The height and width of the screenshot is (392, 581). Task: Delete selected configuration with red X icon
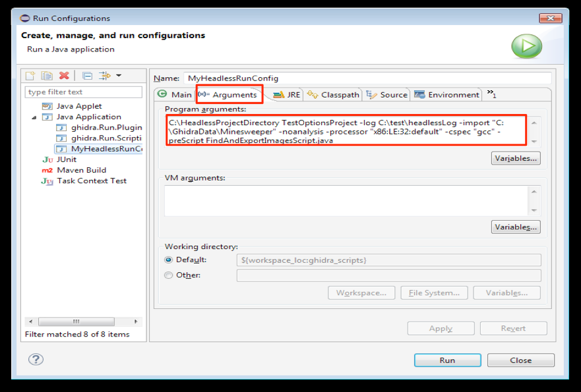[x=64, y=76]
